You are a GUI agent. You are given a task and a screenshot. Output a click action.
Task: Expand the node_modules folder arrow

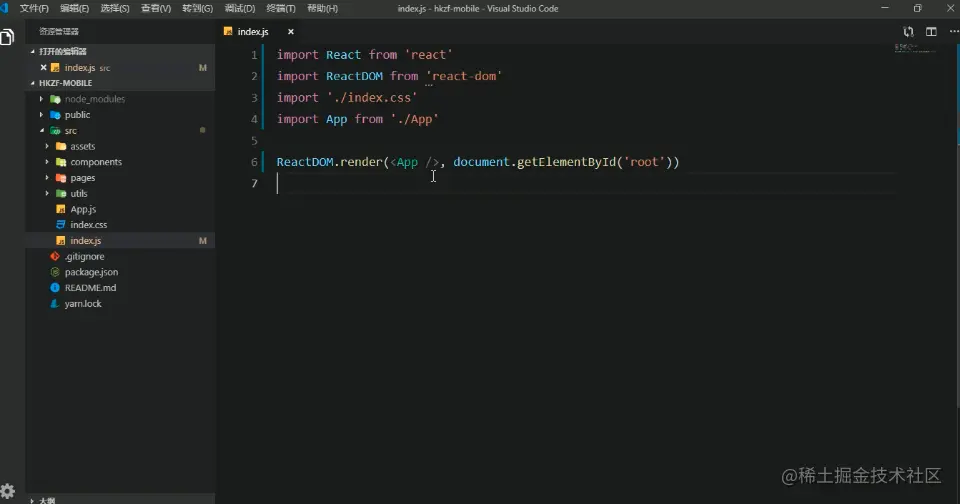click(x=42, y=99)
